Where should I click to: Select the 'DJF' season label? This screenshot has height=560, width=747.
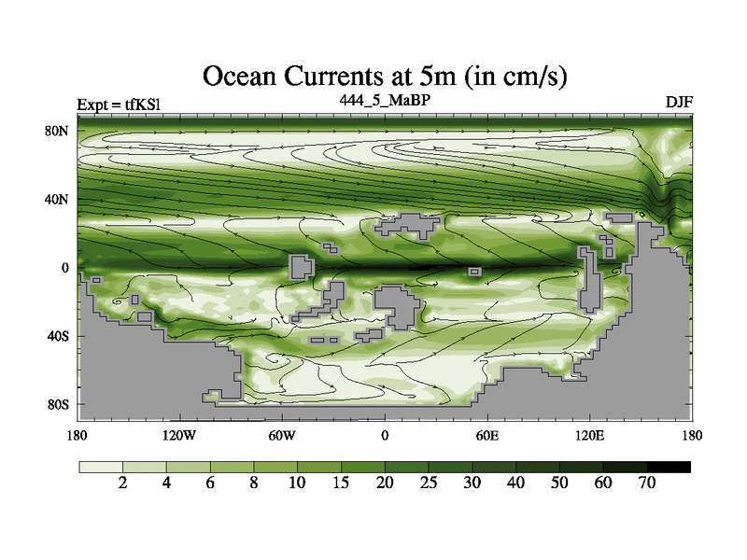pyautogui.click(x=679, y=102)
